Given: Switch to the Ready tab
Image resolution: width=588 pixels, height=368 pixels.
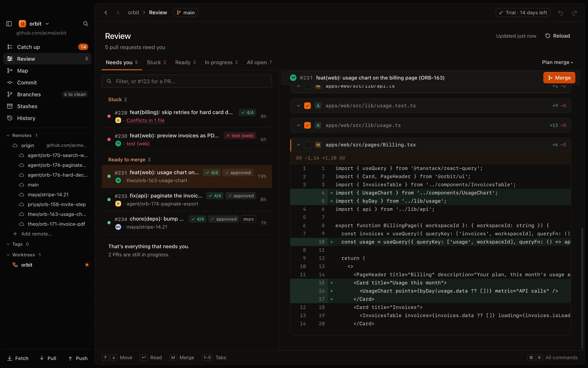Looking at the screenshot, I should tap(185, 62).
